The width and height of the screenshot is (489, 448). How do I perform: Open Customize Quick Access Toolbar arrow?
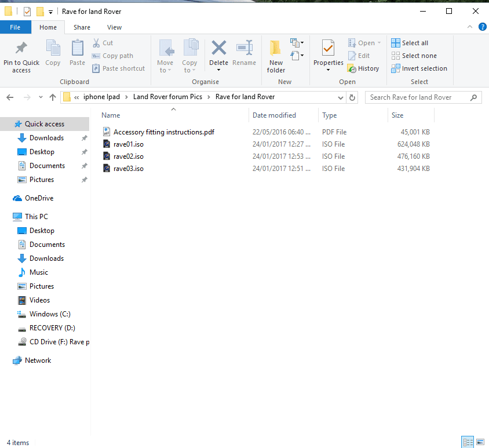click(x=50, y=12)
